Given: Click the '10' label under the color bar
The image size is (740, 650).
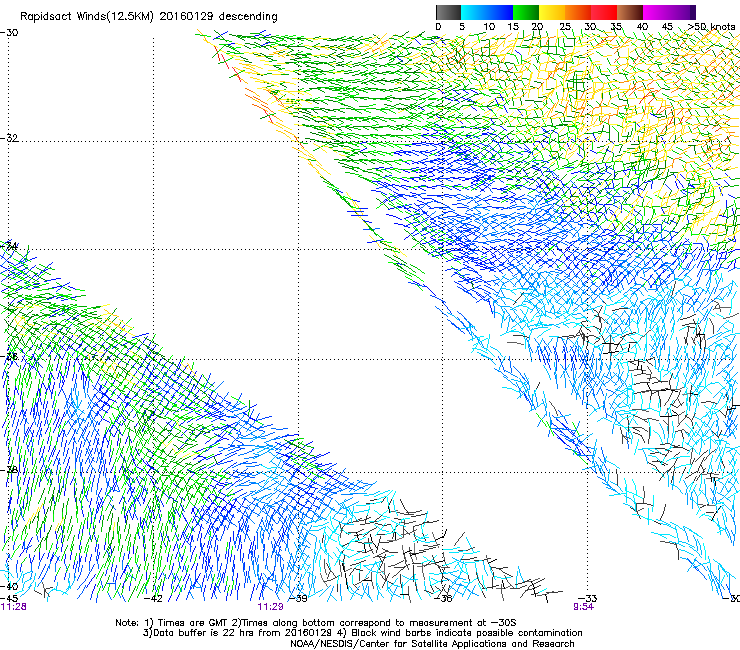Looking at the screenshot, I should (489, 27).
